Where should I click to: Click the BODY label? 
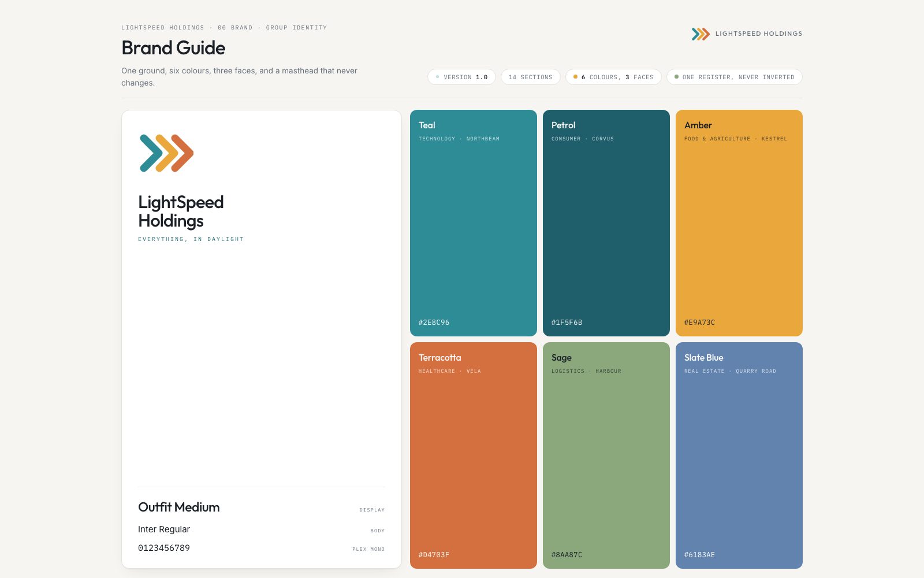tap(378, 531)
